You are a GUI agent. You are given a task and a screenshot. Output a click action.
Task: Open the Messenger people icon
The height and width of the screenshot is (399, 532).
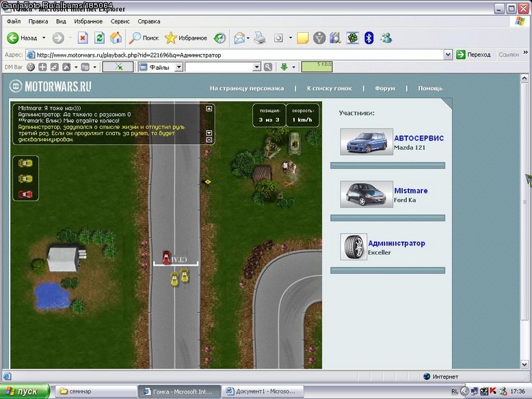click(386, 38)
